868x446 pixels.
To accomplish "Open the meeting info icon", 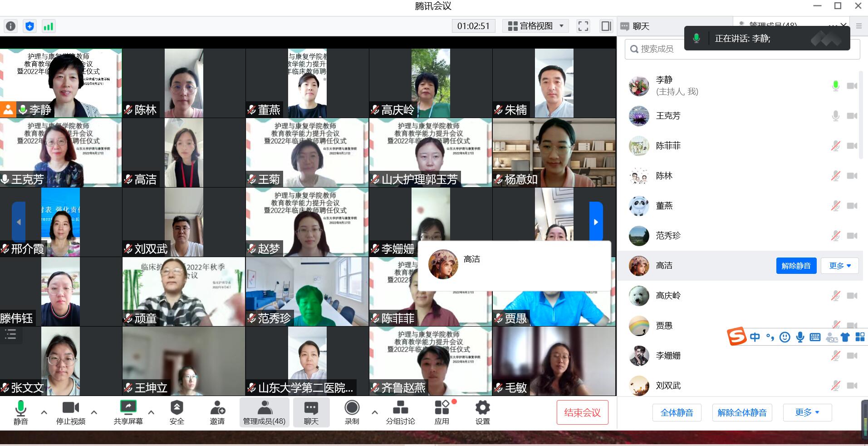I will pos(10,26).
